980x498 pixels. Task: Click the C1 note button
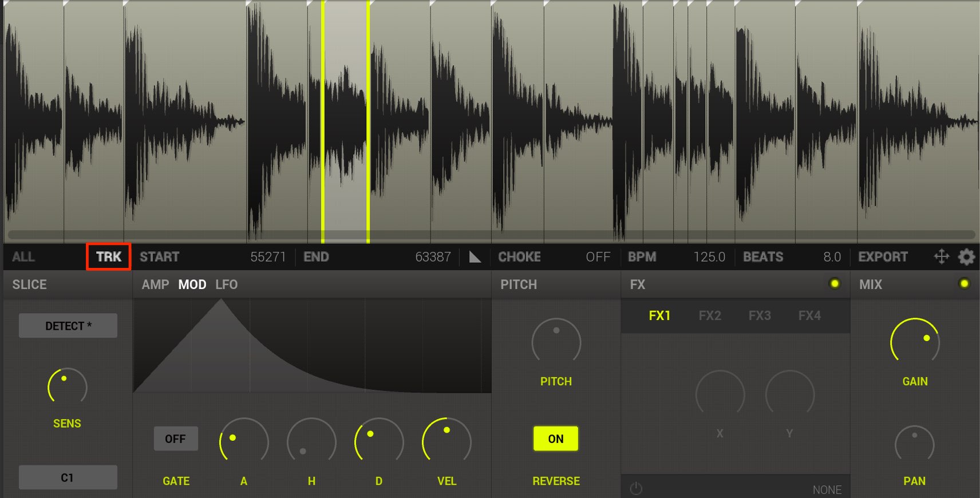pos(68,477)
